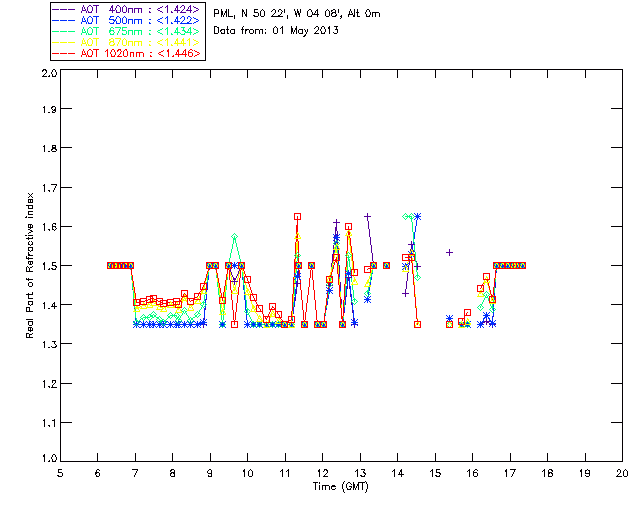Click the 1.1 tick label on y-axis
The width and height of the screenshot is (640, 512).
pyautogui.click(x=49, y=423)
